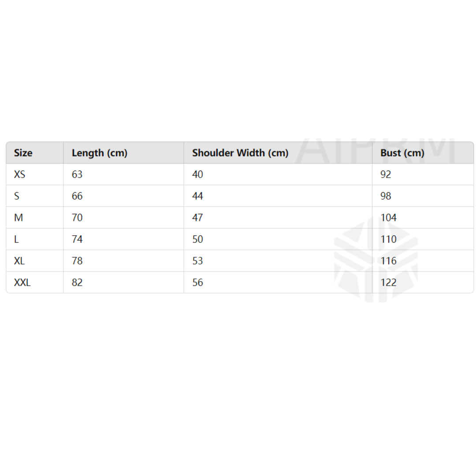Click the M length value 70

(77, 218)
